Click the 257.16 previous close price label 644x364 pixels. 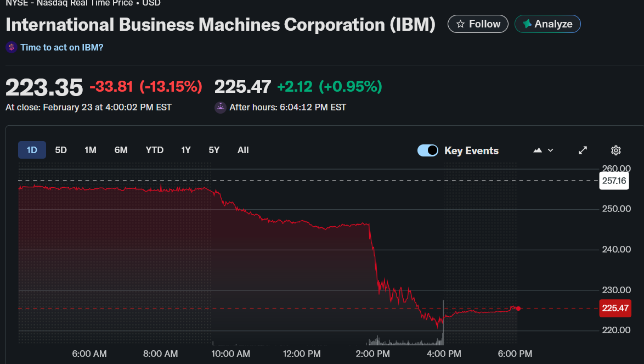pyautogui.click(x=615, y=181)
